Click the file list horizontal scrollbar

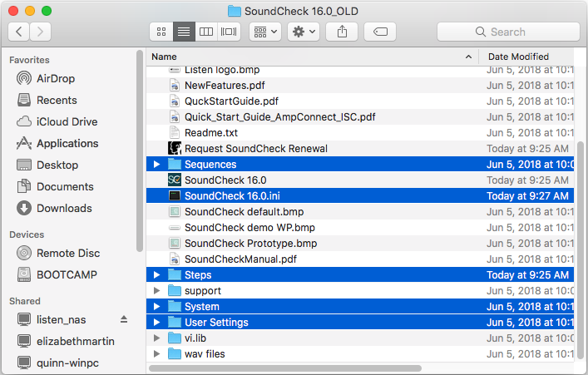click(285, 368)
